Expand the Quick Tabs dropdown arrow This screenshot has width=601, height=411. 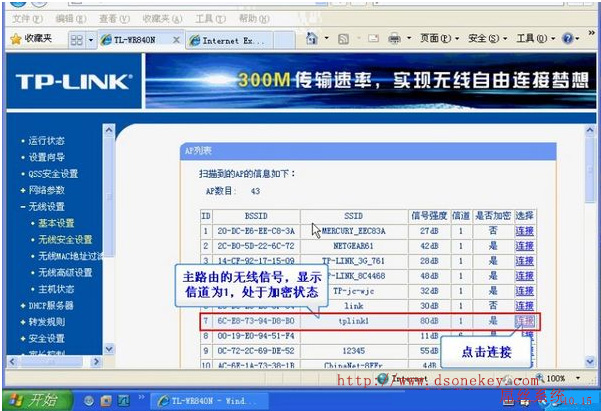91,40
